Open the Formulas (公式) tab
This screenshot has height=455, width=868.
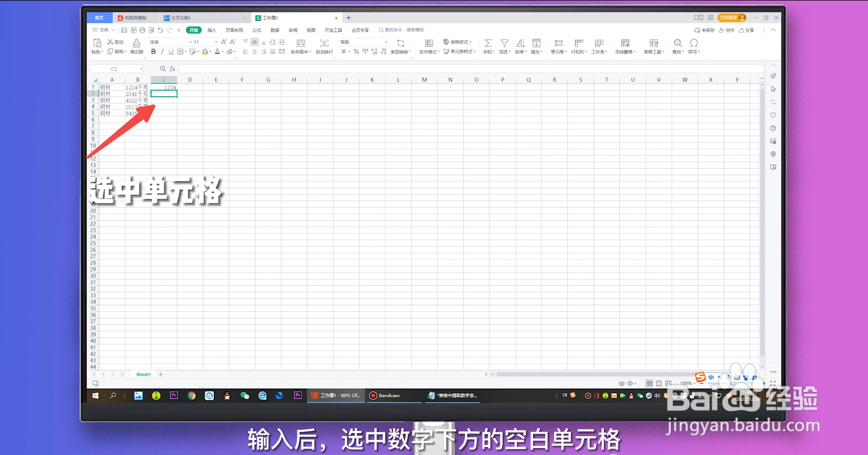(257, 30)
